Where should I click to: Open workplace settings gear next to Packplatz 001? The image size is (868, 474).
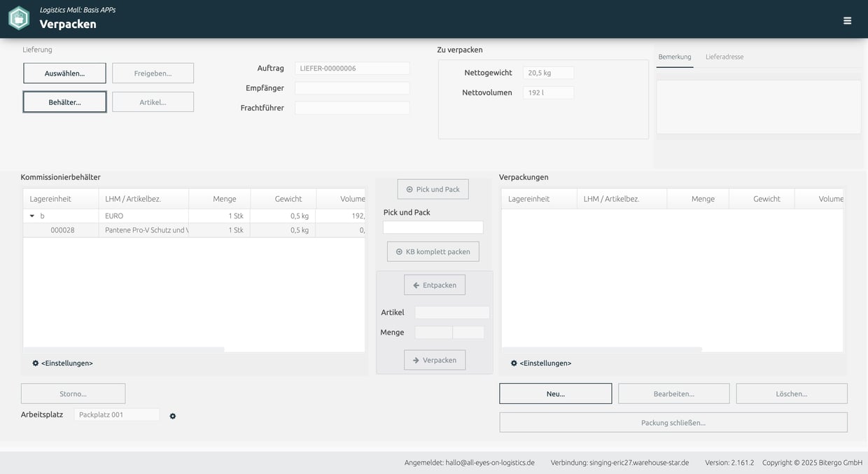click(173, 416)
